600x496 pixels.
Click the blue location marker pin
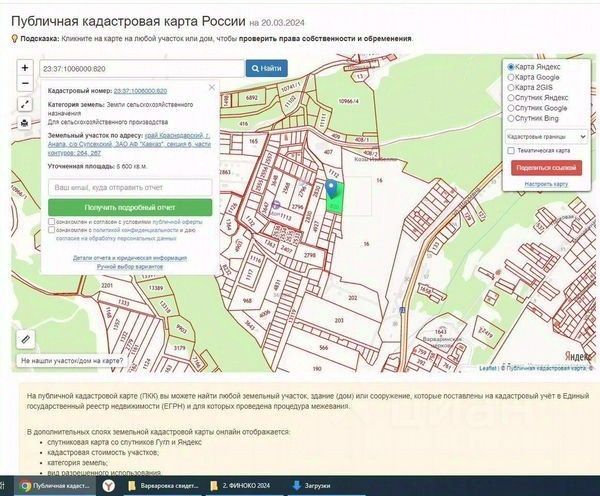click(331, 189)
